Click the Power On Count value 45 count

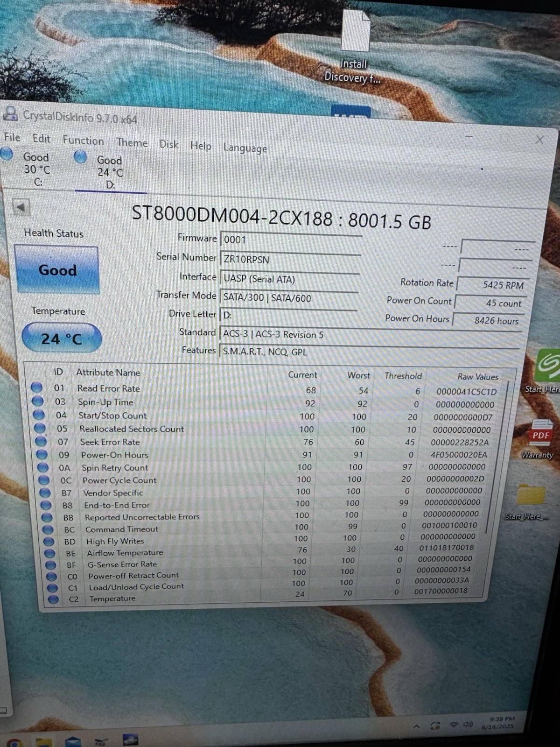click(x=491, y=303)
